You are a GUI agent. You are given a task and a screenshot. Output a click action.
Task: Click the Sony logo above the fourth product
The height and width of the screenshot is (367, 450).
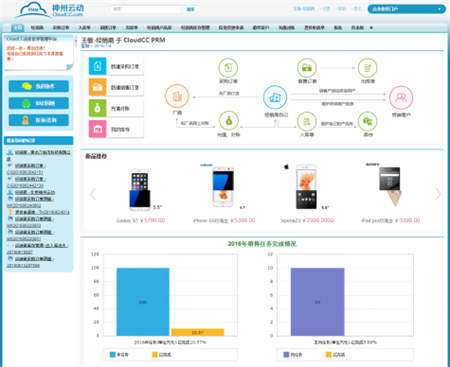372,165
